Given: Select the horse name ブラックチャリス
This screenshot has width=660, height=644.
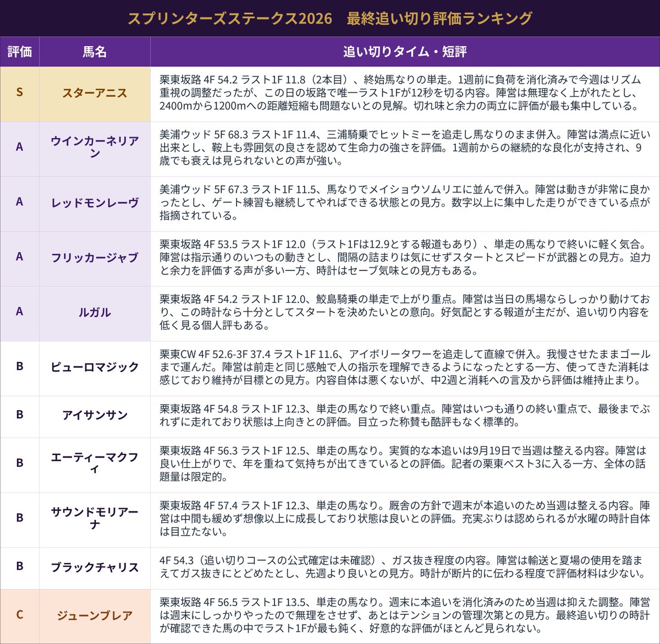Looking at the screenshot, I should 95,568.
